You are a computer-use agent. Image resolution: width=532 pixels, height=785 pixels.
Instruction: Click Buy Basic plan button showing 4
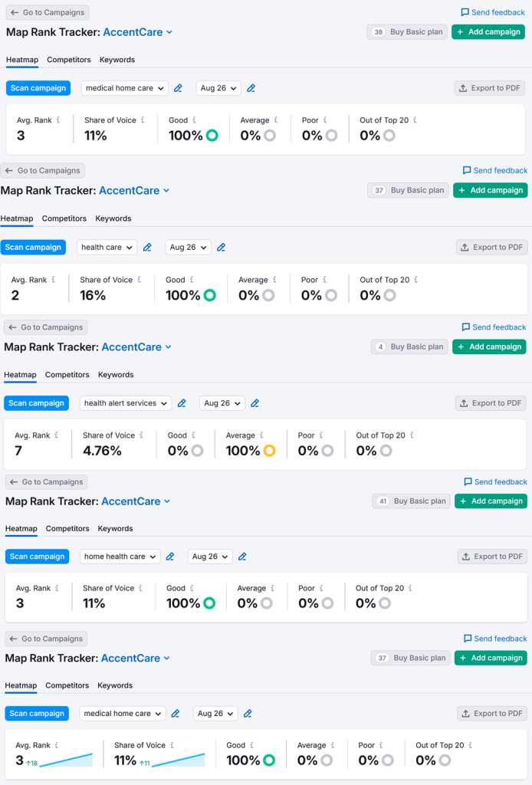point(409,347)
